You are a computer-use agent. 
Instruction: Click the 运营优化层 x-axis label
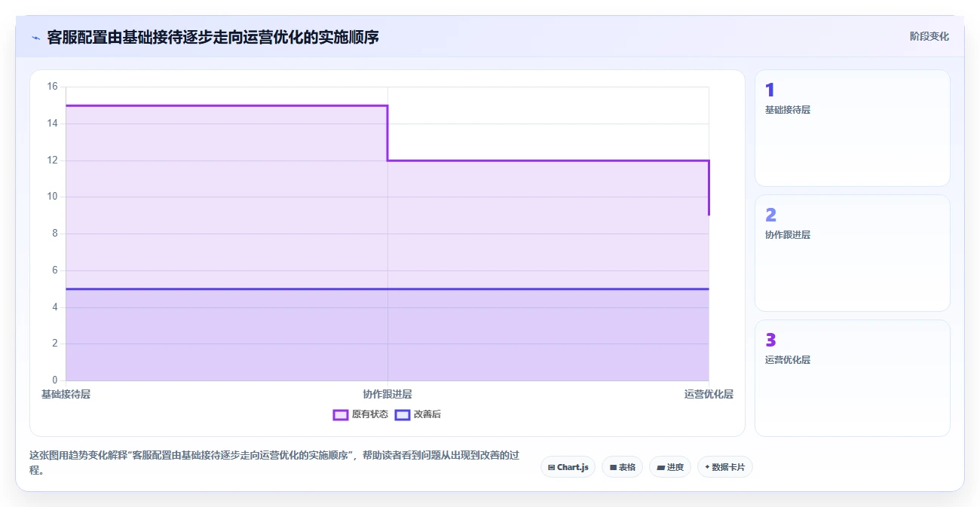[709, 394]
